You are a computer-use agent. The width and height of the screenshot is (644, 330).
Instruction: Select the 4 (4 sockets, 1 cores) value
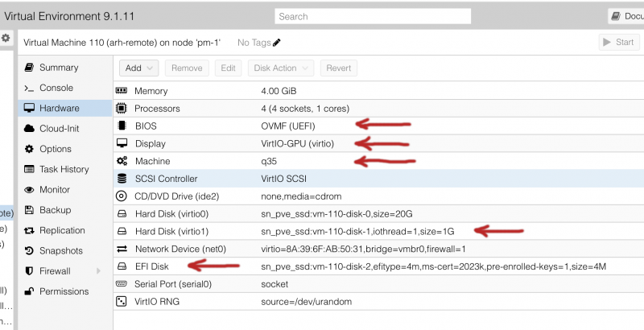coord(305,109)
